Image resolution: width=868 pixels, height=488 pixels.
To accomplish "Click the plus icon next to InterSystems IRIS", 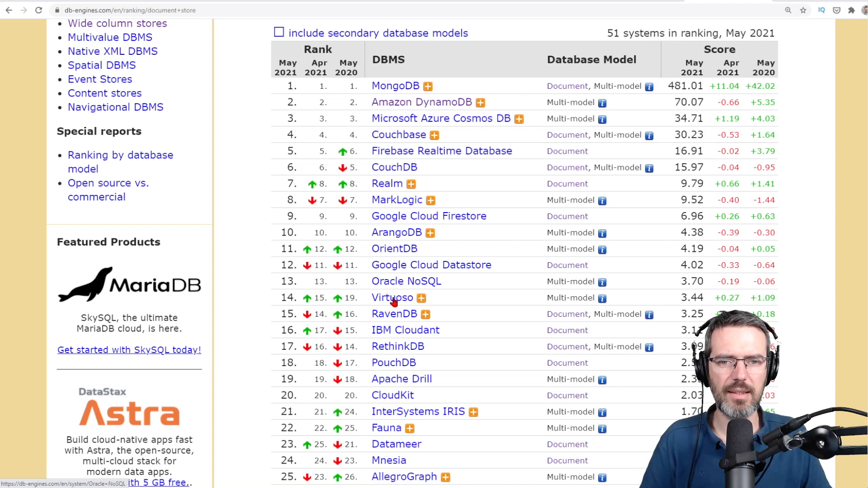I will (473, 412).
